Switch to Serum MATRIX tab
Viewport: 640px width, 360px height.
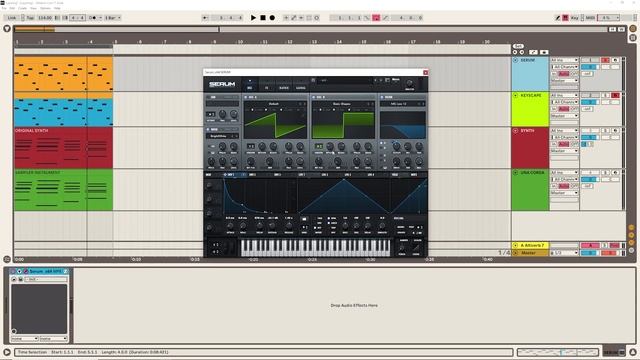(284, 88)
